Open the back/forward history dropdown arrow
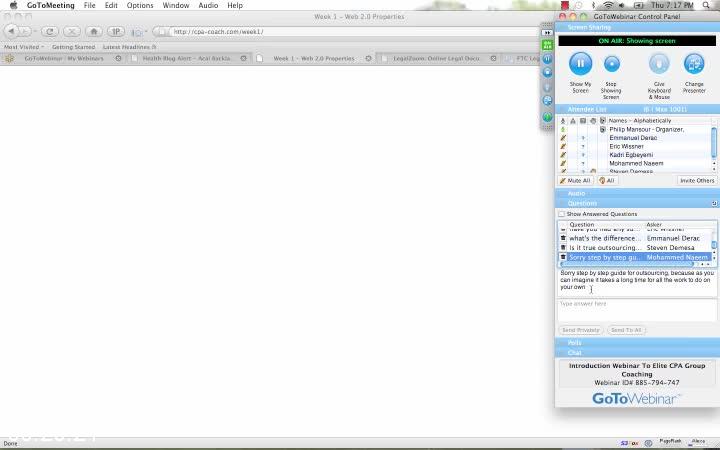Image resolution: width=720 pixels, height=450 pixels. click(x=35, y=32)
